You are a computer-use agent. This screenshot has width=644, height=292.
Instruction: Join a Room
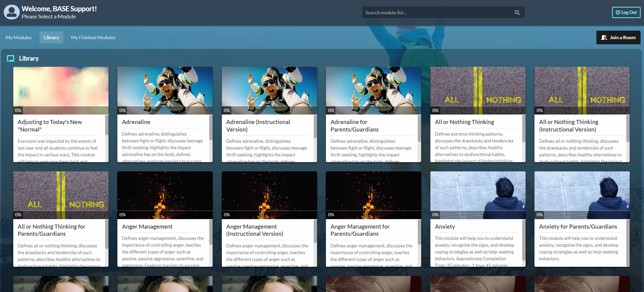[x=618, y=37]
